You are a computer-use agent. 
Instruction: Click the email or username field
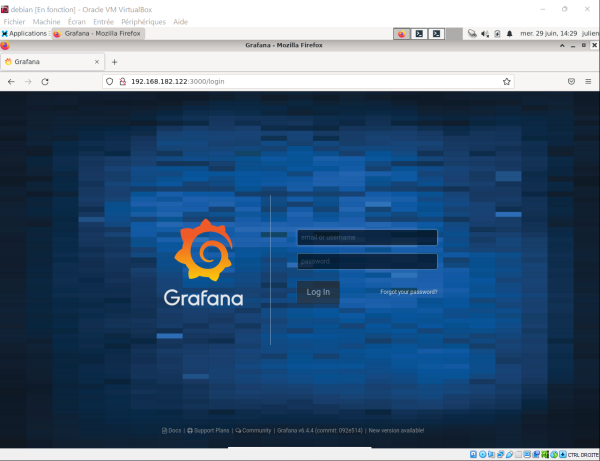coord(367,238)
